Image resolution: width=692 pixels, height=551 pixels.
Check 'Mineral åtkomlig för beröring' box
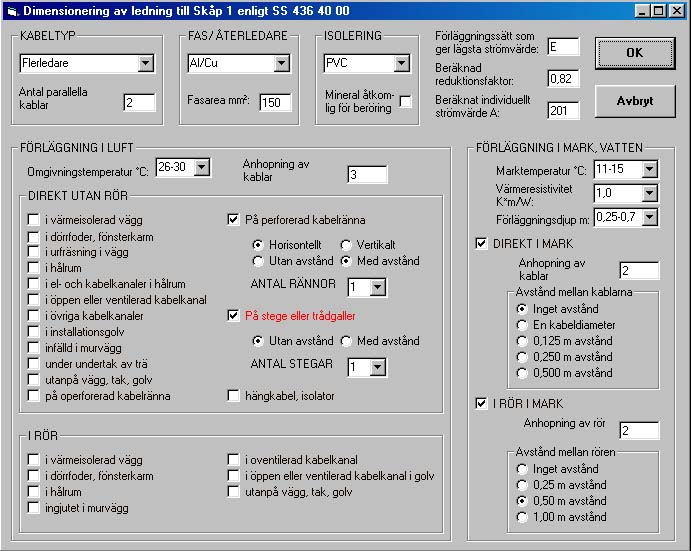[406, 102]
